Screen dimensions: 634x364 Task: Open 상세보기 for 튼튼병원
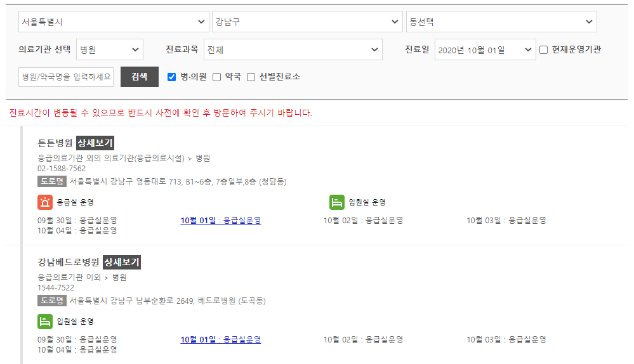pos(95,143)
